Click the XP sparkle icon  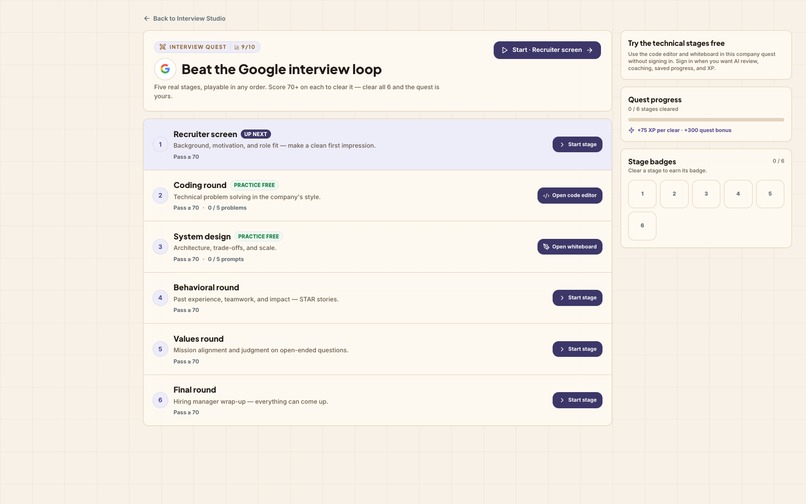(x=631, y=130)
